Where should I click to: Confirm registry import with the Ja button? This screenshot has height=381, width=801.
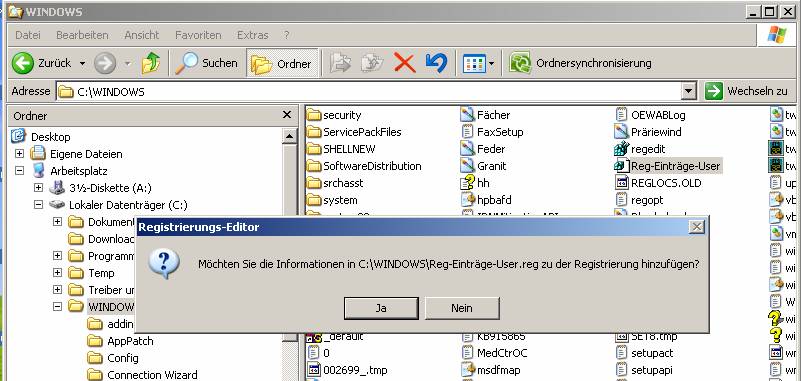(x=381, y=308)
